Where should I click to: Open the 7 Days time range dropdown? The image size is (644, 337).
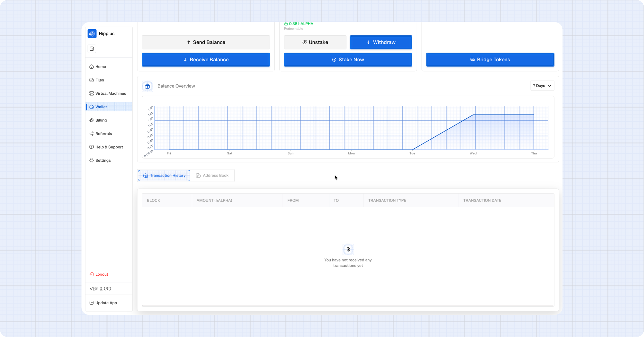(542, 86)
